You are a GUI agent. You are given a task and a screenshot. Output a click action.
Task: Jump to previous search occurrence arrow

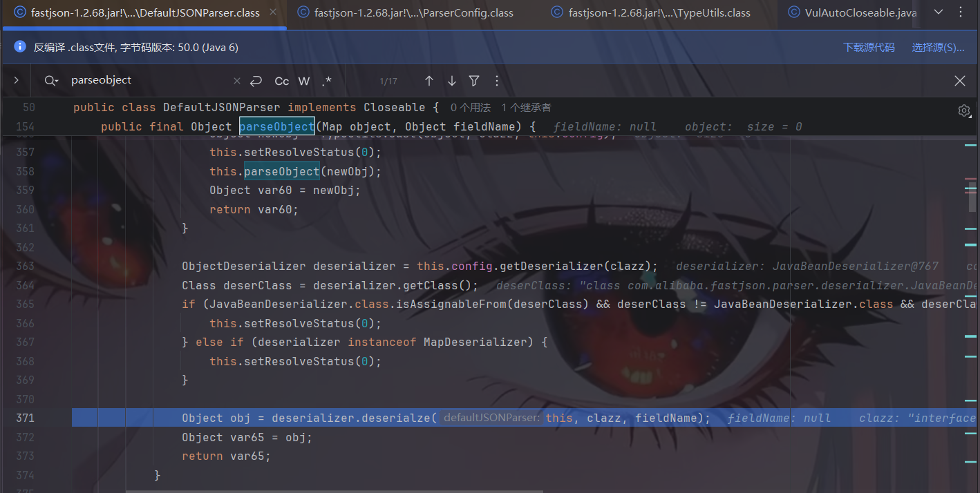pyautogui.click(x=428, y=81)
